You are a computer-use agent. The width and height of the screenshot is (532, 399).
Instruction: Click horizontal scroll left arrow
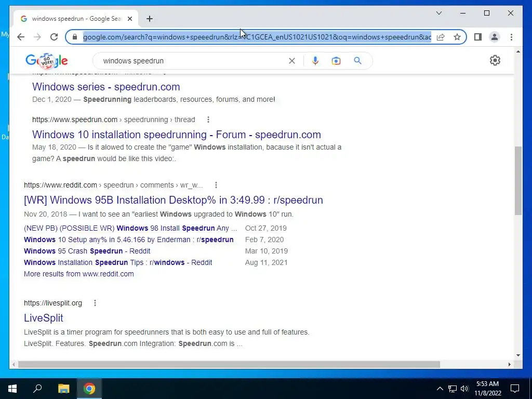point(13,364)
